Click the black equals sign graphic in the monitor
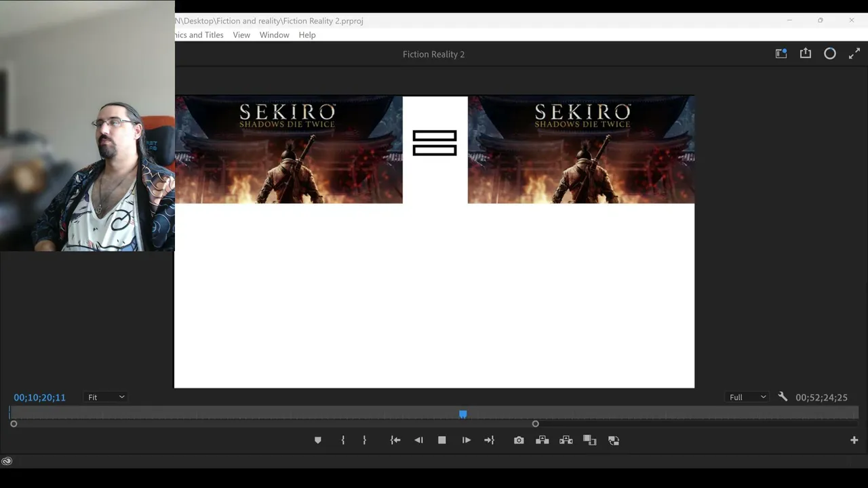 [x=435, y=143]
